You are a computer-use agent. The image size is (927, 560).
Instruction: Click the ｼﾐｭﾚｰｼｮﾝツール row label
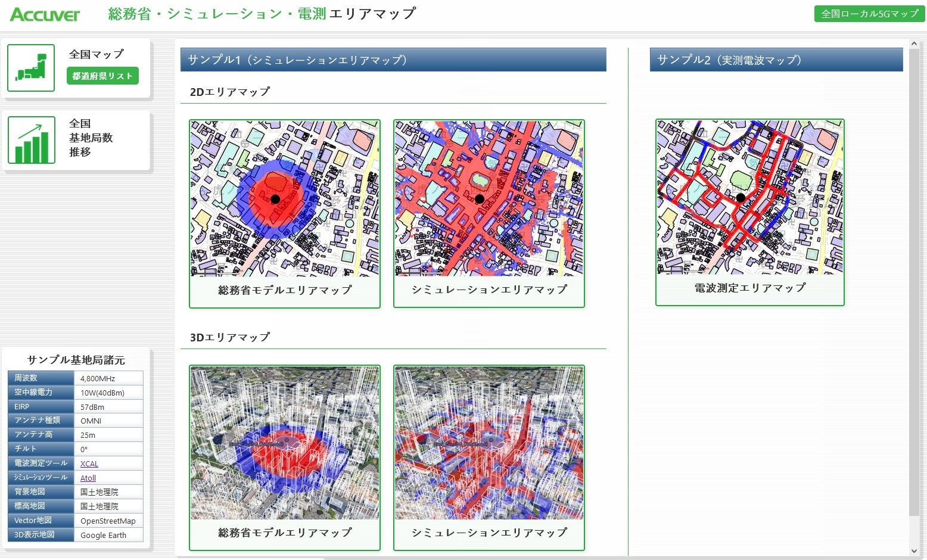tap(41, 477)
